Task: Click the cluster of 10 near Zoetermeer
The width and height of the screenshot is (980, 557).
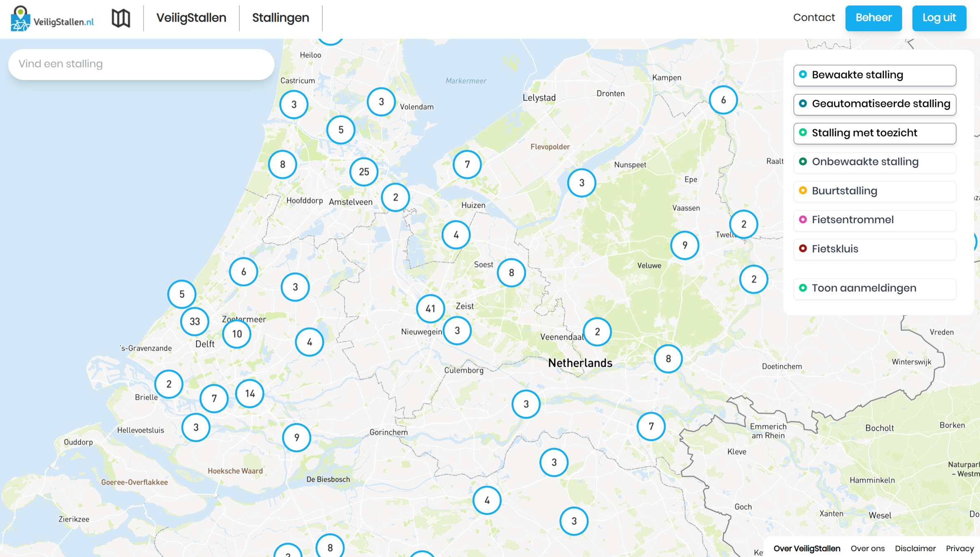Action: (x=237, y=334)
